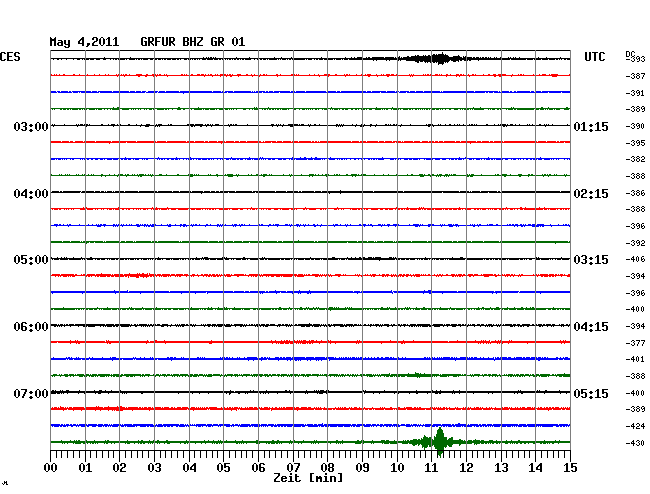
Task: Click minute 00 on the time axis
Action: 51,468
